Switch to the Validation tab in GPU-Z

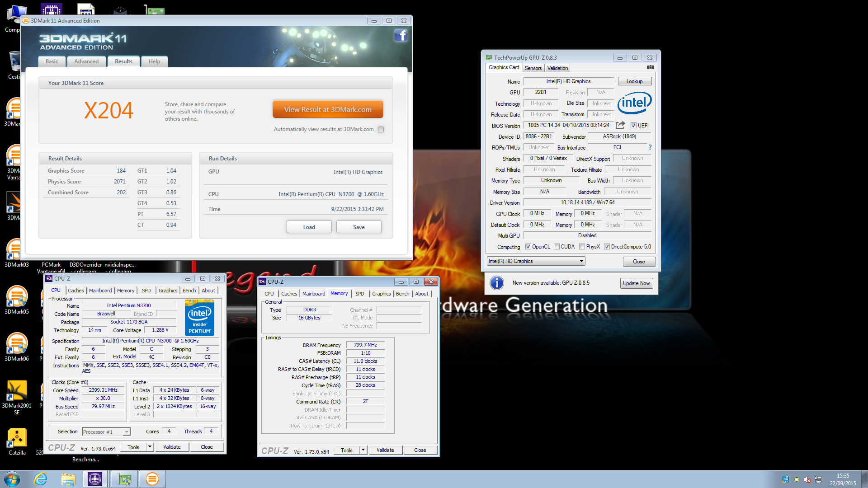557,68
